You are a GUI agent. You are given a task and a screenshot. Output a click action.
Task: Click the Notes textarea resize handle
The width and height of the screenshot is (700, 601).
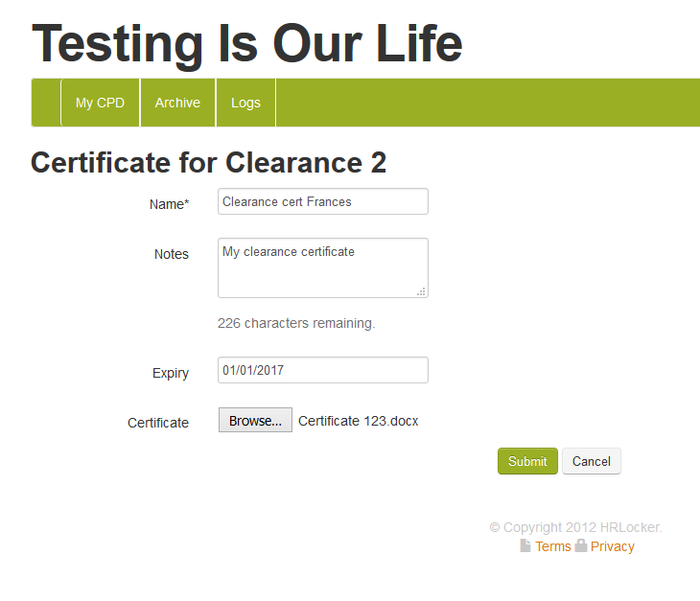coord(422,291)
